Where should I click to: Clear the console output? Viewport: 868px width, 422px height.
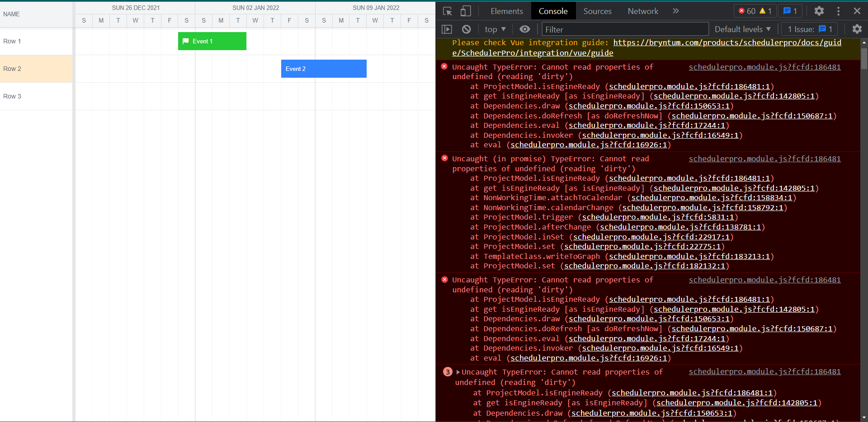467,29
